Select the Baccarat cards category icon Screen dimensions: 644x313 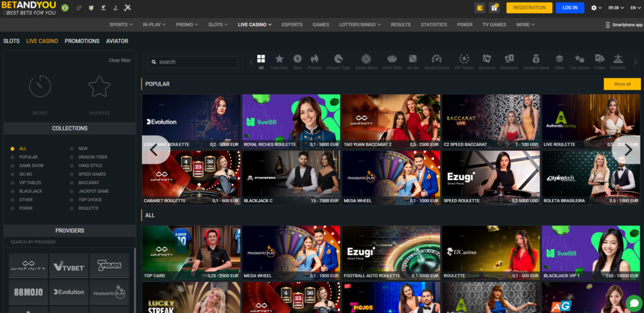click(487, 59)
